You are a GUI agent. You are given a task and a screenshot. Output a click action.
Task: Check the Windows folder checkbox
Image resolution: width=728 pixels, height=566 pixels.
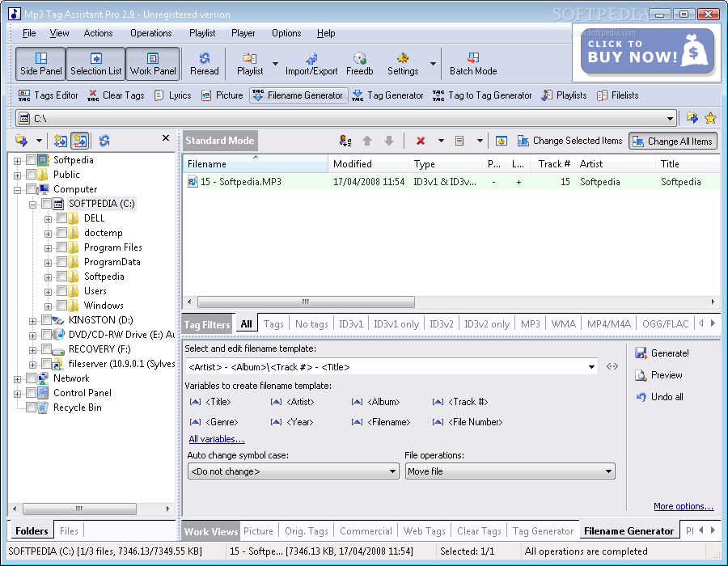(x=61, y=306)
